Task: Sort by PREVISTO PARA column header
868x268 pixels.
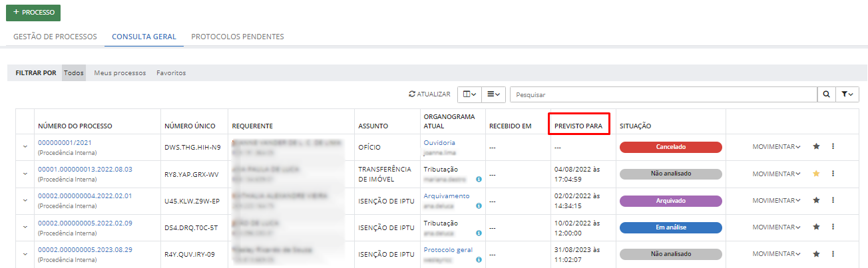Action: pos(578,126)
